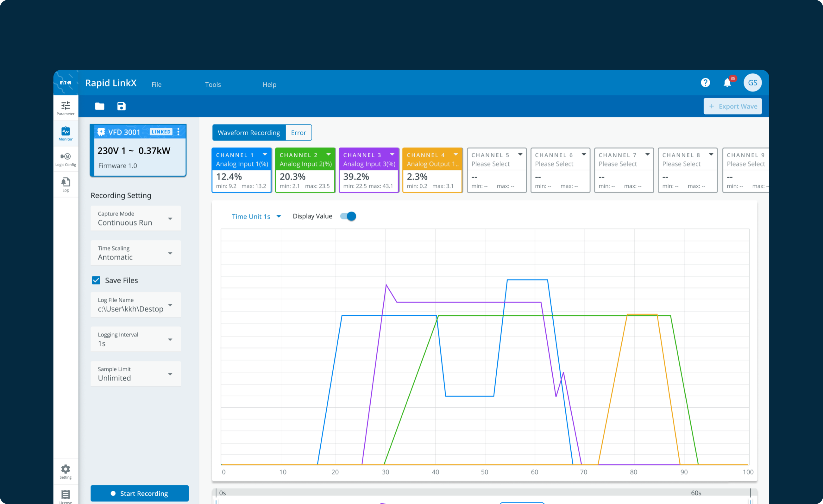823x504 pixels.
Task: Open the Tools menu
Action: click(213, 85)
